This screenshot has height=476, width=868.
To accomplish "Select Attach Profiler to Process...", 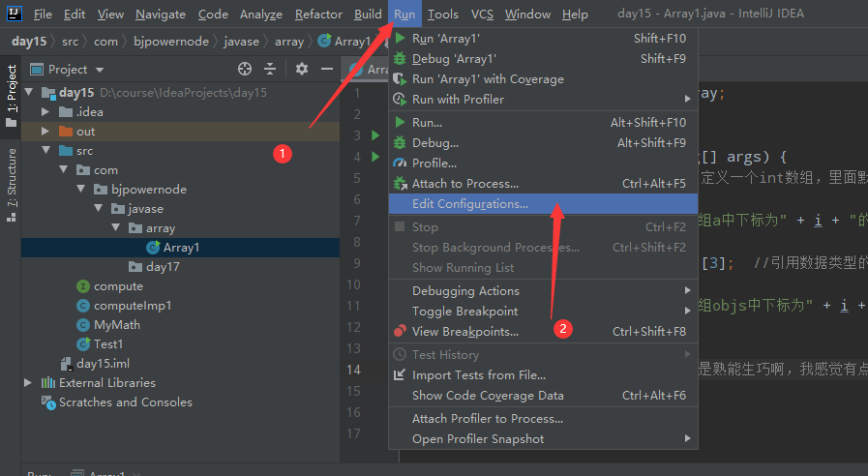I will [543, 419].
